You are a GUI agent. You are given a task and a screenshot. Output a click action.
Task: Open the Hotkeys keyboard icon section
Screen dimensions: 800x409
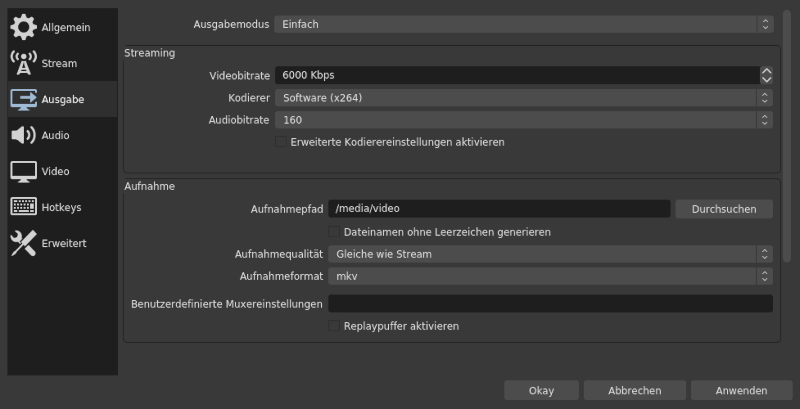(x=23, y=207)
